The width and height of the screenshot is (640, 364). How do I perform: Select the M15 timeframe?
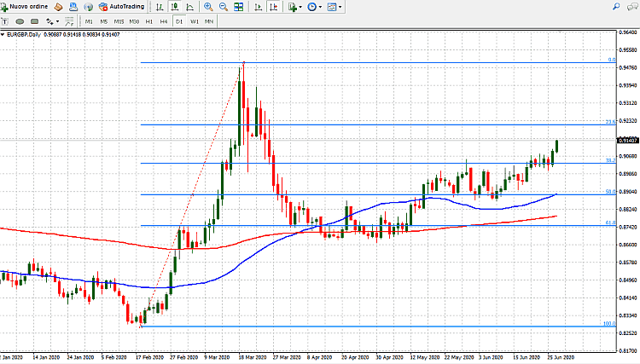click(x=119, y=20)
